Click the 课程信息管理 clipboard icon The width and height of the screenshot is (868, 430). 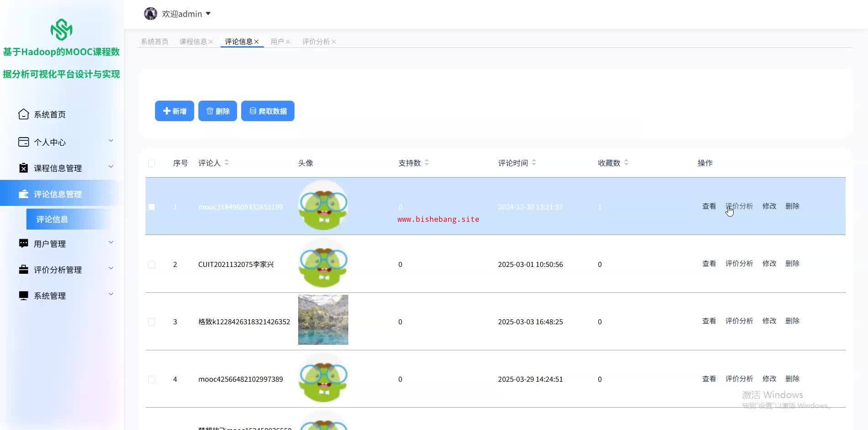23,168
